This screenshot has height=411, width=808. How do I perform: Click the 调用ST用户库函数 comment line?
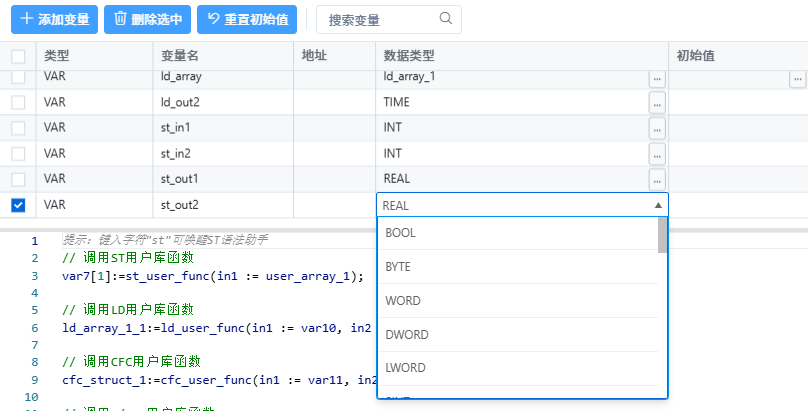click(x=128, y=258)
